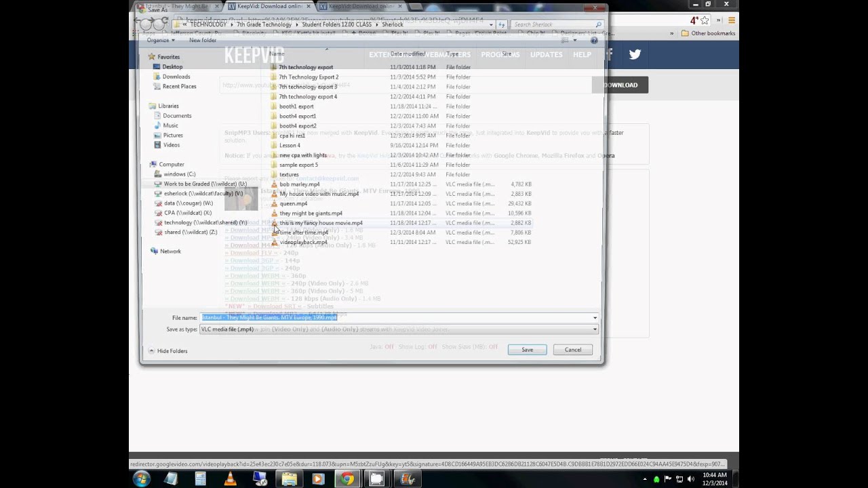Open the orange media player taskbar icon
This screenshot has width=868, height=488.
pyautogui.click(x=317, y=479)
